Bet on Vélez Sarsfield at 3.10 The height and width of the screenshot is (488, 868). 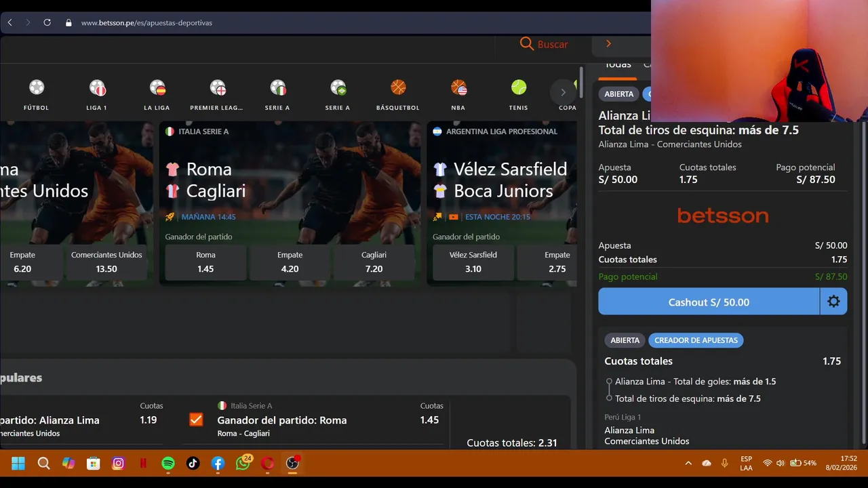pos(473,262)
